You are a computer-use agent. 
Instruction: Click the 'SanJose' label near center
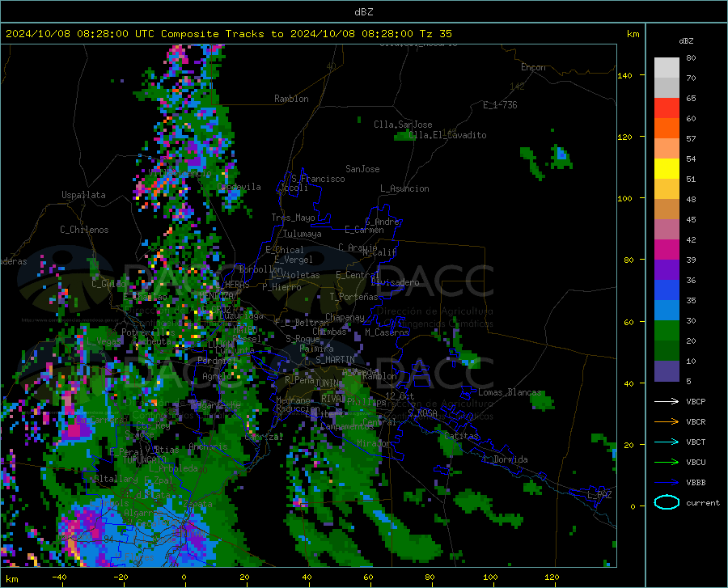coord(362,169)
